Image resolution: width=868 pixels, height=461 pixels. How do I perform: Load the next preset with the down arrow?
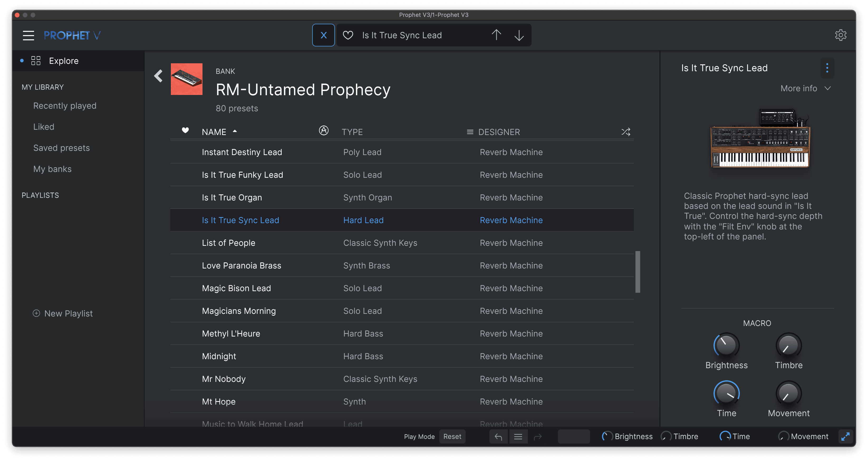[x=519, y=35]
